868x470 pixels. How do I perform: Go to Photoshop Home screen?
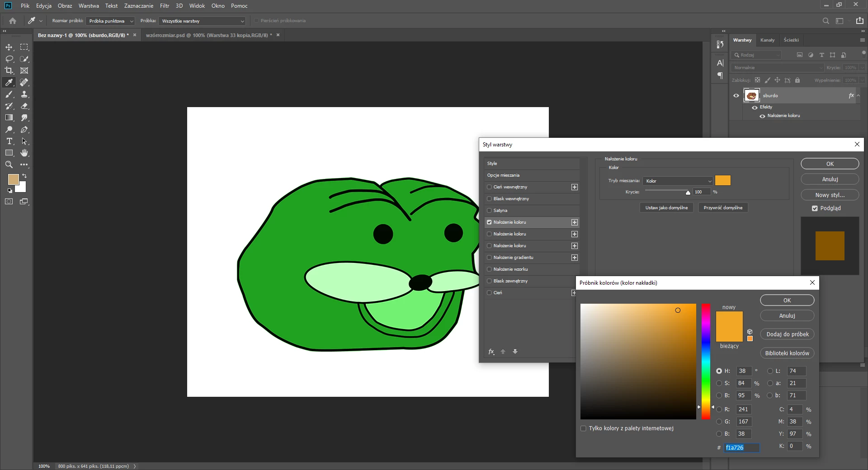tap(13, 21)
